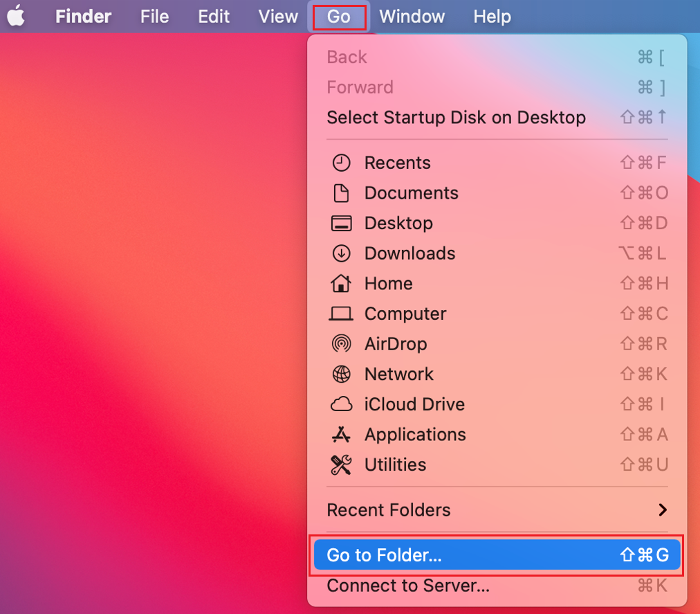Click the Computer laptop icon
700x614 pixels.
(341, 314)
